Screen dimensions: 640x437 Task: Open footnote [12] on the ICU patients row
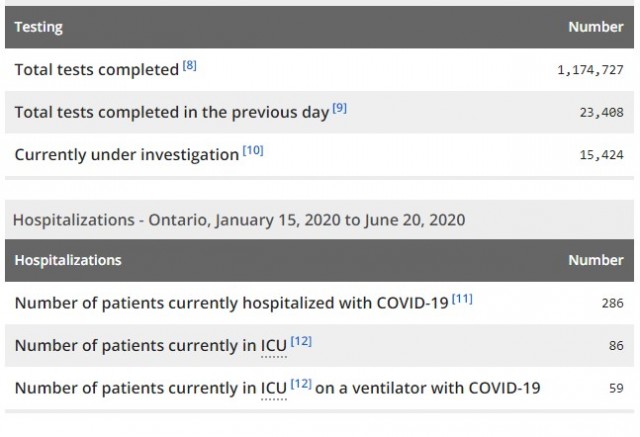tap(301, 341)
